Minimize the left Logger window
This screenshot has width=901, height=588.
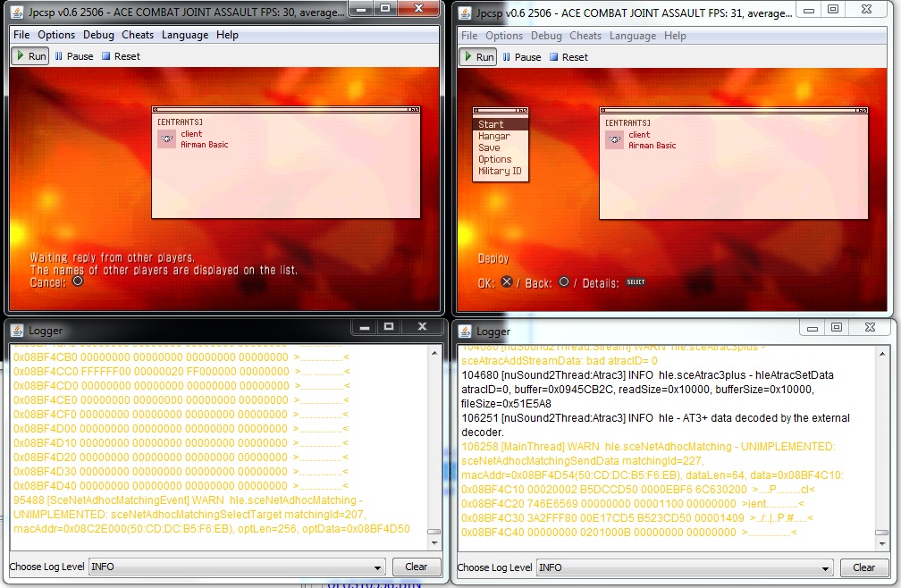[365, 327]
